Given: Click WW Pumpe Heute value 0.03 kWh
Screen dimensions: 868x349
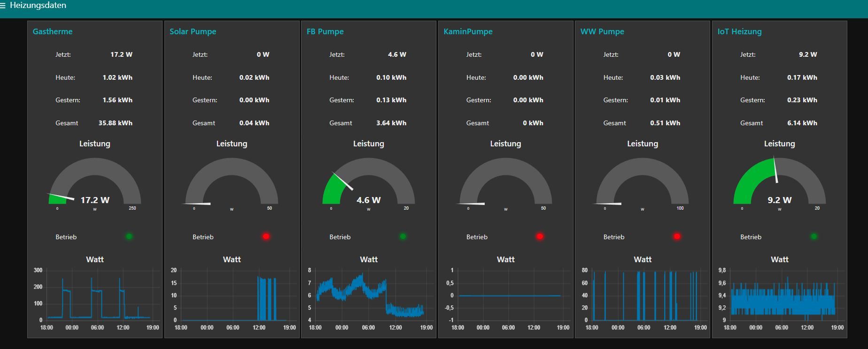Looking at the screenshot, I should [x=665, y=77].
